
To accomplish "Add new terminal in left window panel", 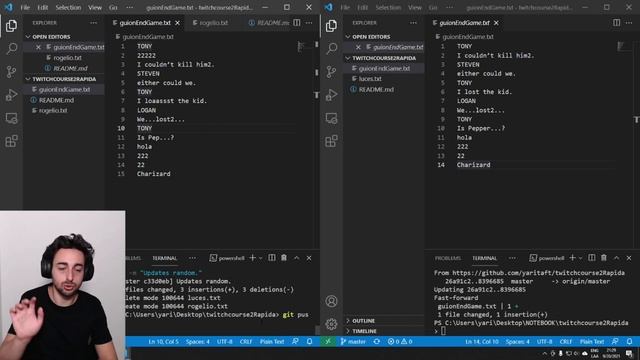I will 252,258.
